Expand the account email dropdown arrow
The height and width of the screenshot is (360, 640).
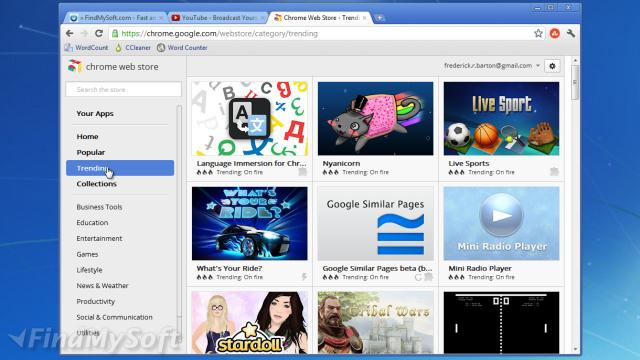(538, 66)
